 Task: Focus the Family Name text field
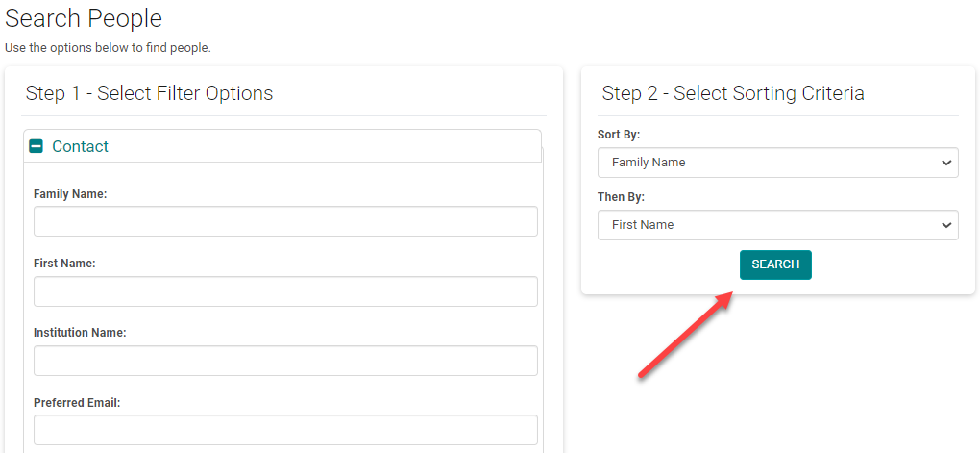285,221
